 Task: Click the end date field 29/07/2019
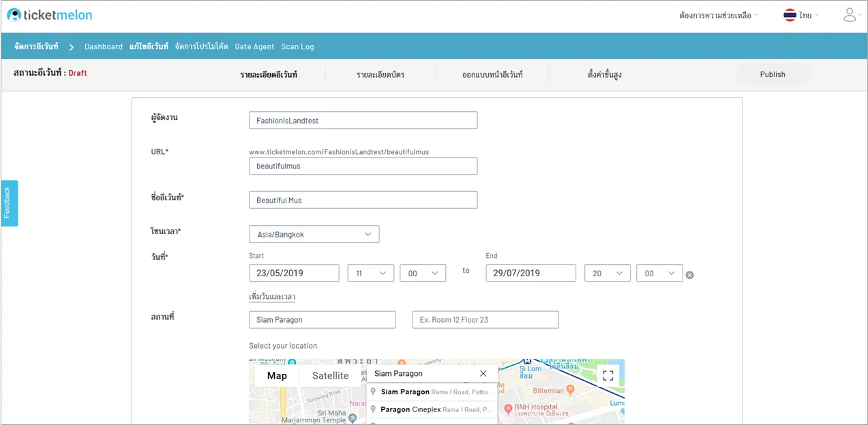click(x=530, y=273)
